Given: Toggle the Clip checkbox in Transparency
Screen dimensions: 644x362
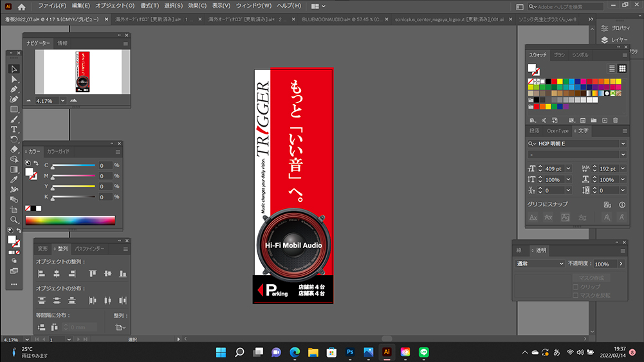Looking at the screenshot, I should coord(575,287).
